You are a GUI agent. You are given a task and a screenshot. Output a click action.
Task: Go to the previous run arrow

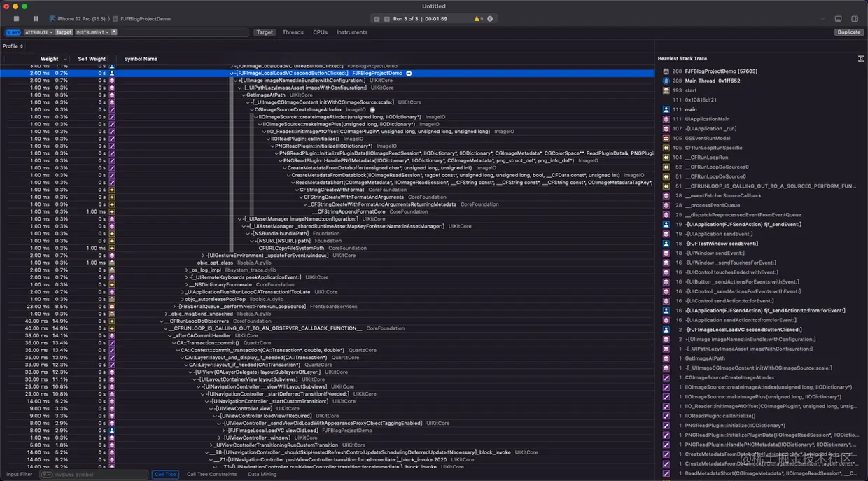pyautogui.click(x=377, y=19)
